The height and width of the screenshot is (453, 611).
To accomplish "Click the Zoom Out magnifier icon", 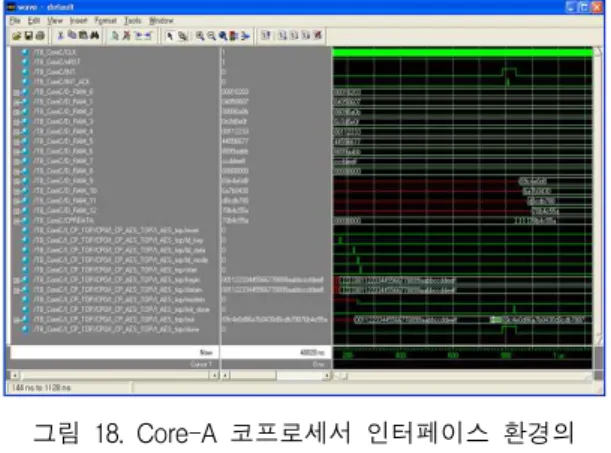I will (x=211, y=36).
